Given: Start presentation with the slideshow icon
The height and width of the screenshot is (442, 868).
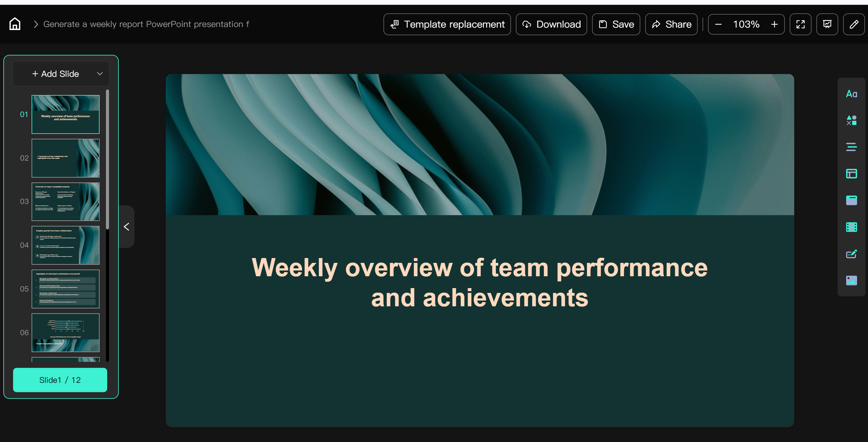Looking at the screenshot, I should coord(827,24).
